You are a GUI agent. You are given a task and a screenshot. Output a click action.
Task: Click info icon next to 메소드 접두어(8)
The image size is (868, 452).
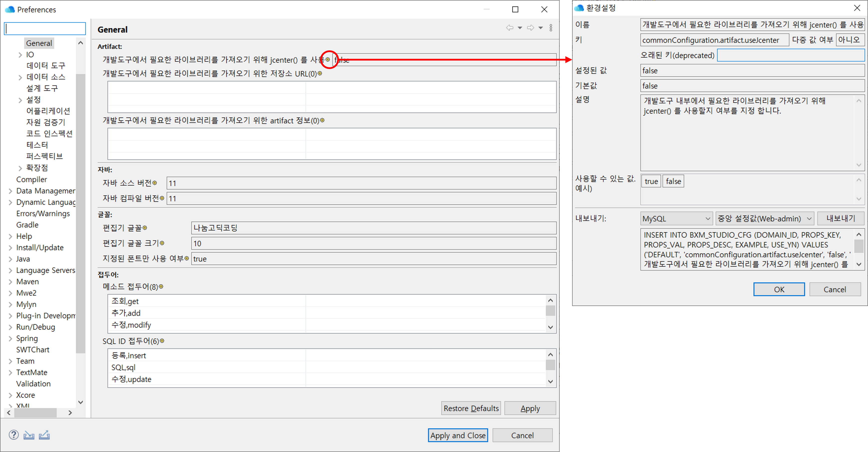point(161,287)
